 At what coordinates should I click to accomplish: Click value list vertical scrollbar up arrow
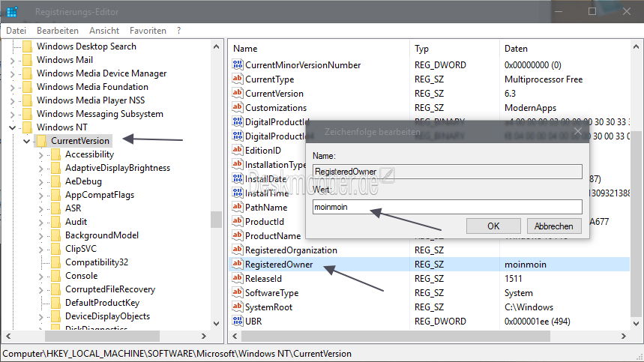[x=636, y=47]
